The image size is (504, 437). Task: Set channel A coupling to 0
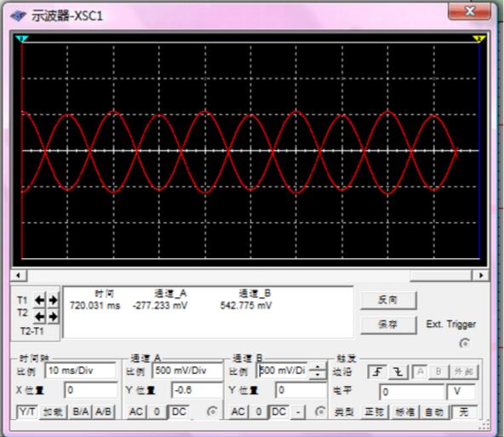pyautogui.click(x=157, y=411)
